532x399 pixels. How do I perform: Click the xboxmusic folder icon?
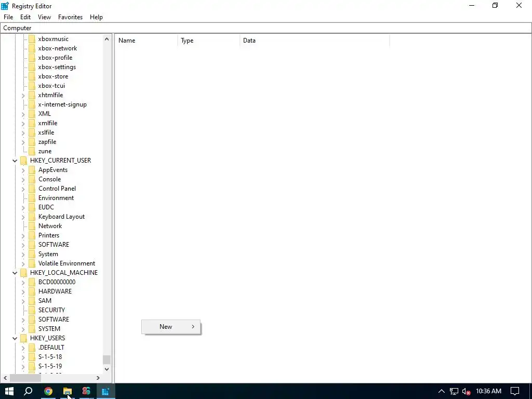point(32,39)
